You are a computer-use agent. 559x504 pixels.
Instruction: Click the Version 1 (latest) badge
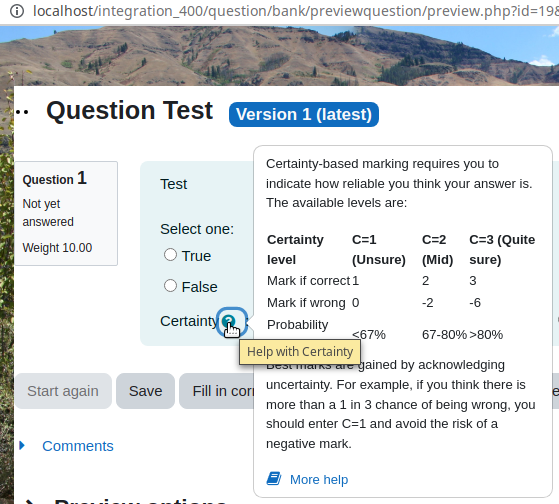pyautogui.click(x=304, y=114)
